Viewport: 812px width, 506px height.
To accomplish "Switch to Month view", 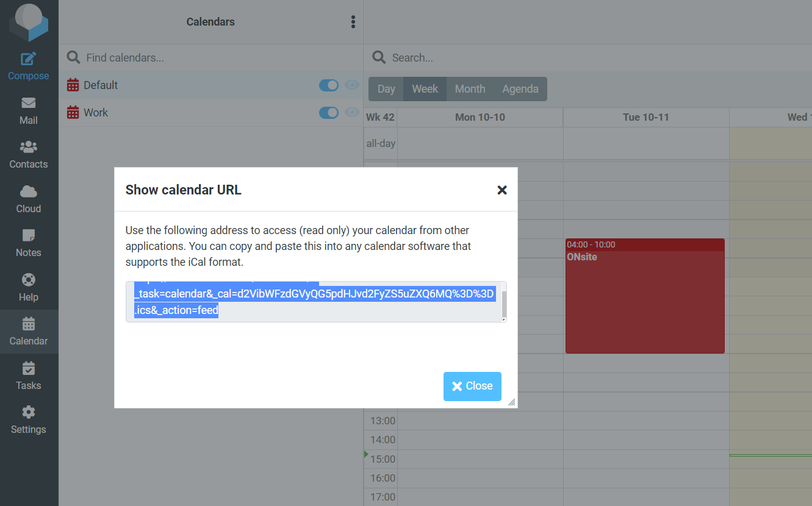I will pyautogui.click(x=470, y=89).
